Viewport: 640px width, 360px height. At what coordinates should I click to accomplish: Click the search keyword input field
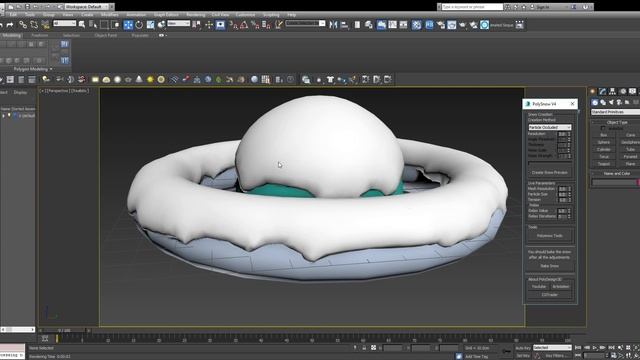472,7
